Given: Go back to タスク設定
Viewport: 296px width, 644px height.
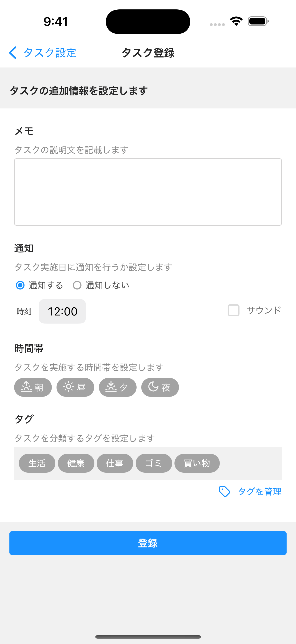Looking at the screenshot, I should 49,53.
